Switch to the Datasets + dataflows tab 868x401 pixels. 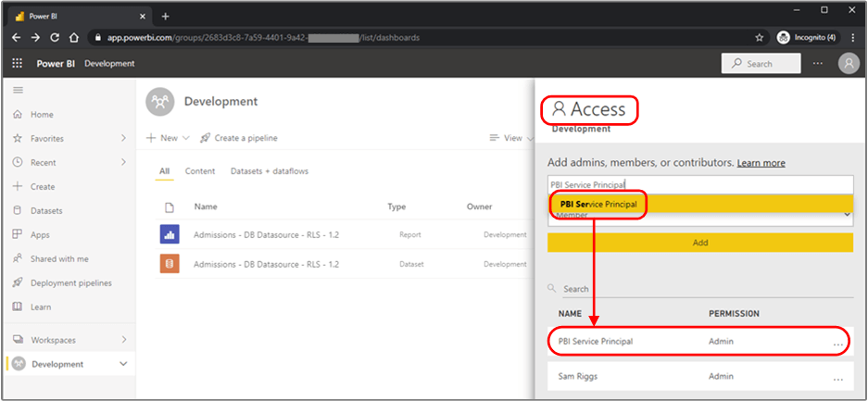tap(270, 171)
